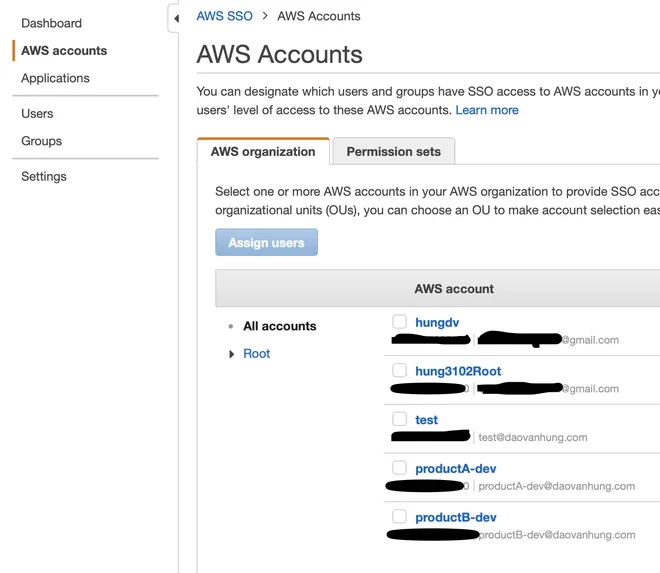Viewport: 660px width, 573px height.
Task: Click the AWS account column header
Action: [x=454, y=289]
